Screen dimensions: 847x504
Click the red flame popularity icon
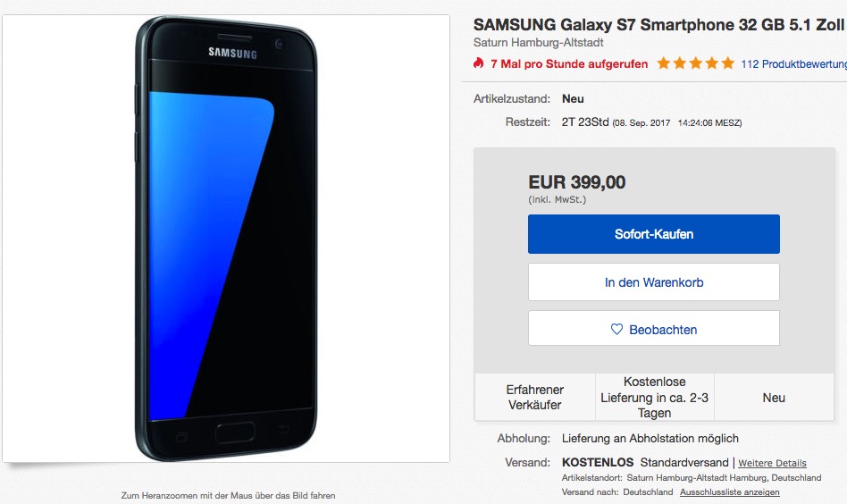(478, 63)
